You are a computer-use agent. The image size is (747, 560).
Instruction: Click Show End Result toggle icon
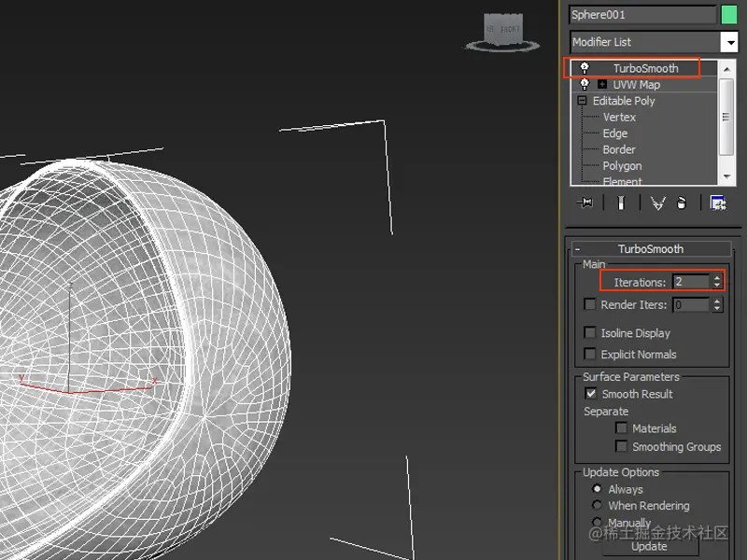tap(621, 203)
